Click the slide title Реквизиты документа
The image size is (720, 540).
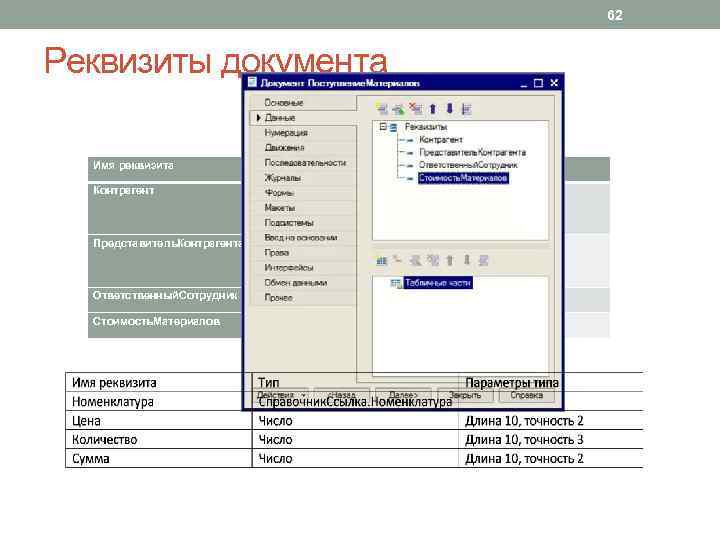[215, 60]
